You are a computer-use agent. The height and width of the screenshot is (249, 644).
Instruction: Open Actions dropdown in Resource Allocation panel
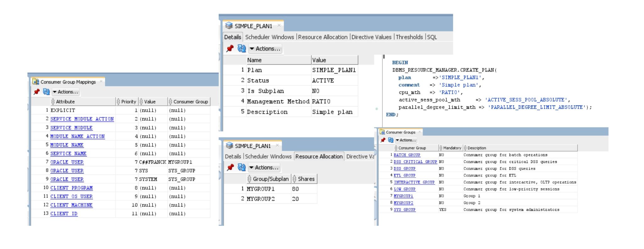coord(264,168)
